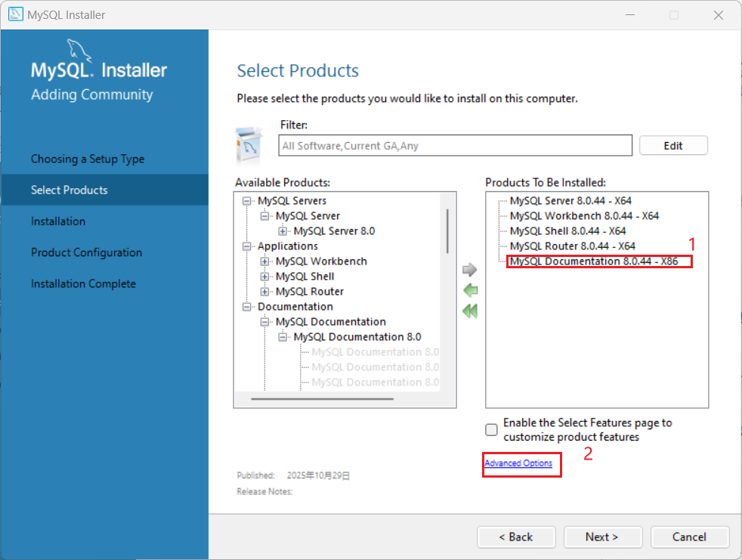
Task: Click the green remove-product left arrow
Action: pos(471,290)
